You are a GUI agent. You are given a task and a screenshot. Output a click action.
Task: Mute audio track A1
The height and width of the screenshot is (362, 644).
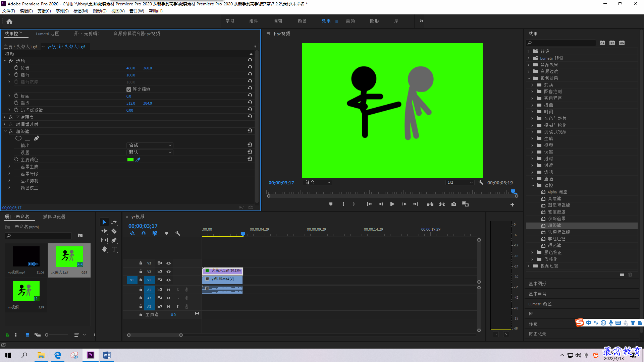click(169, 290)
